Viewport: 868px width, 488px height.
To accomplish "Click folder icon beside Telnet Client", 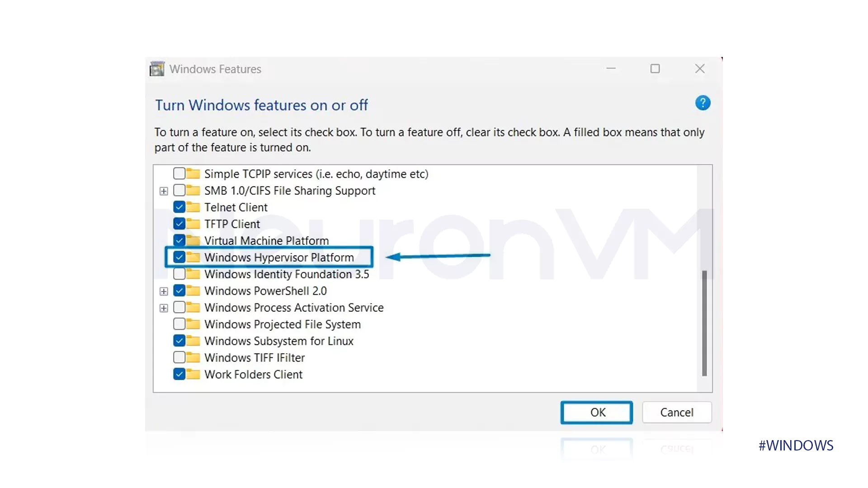I will (193, 207).
